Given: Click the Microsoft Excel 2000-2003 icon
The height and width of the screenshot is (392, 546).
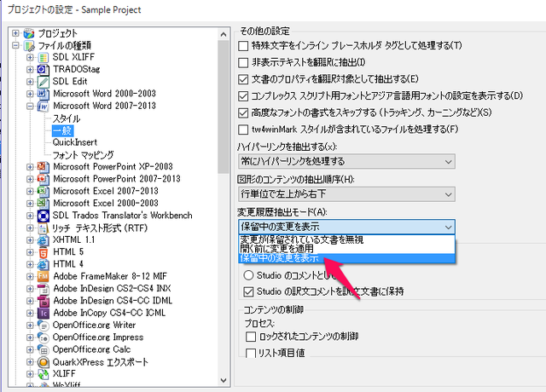Looking at the screenshot, I should pos(44,204).
